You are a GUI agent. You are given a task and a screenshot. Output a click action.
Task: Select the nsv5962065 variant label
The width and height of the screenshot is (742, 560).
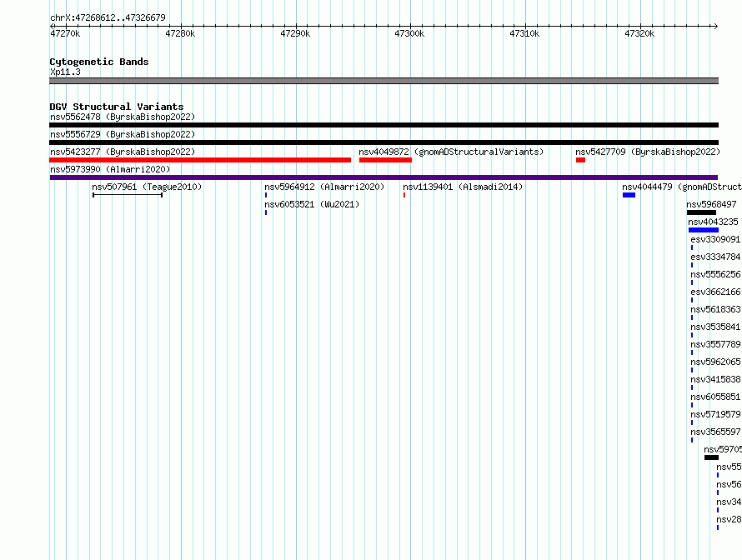click(715, 362)
